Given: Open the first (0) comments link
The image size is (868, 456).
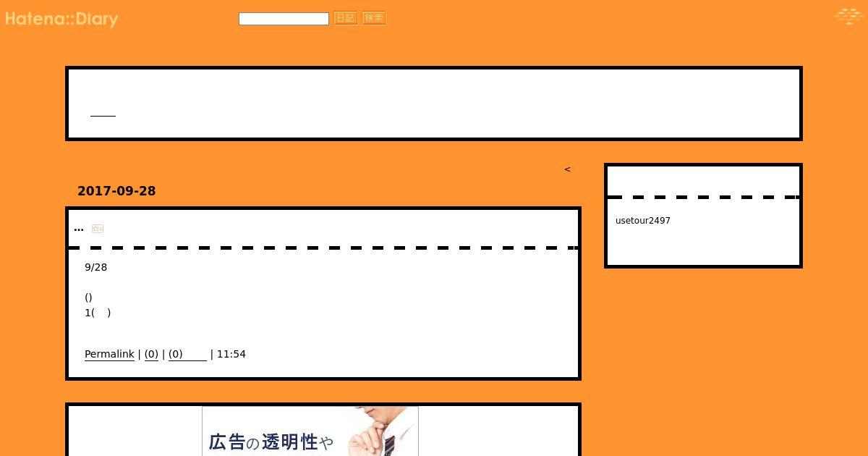Looking at the screenshot, I should [x=151, y=354].
